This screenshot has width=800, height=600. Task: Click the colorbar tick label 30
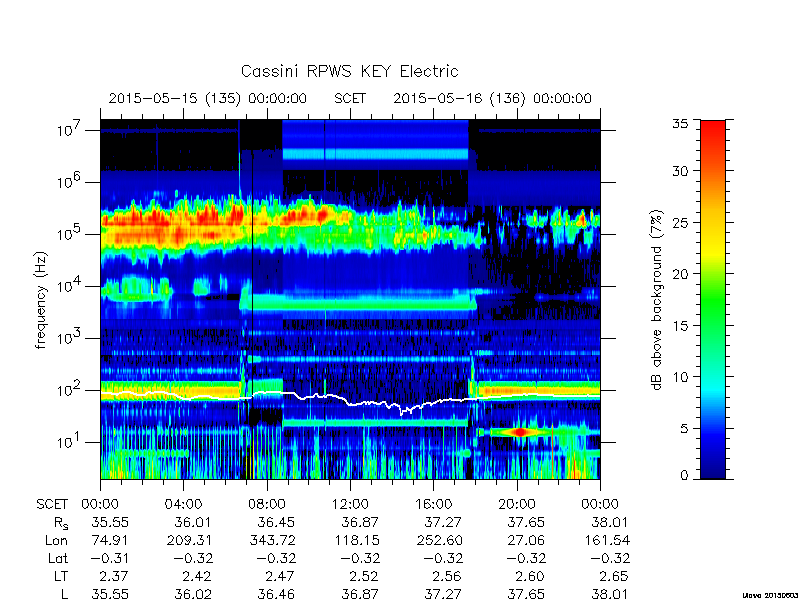pyautogui.click(x=680, y=170)
